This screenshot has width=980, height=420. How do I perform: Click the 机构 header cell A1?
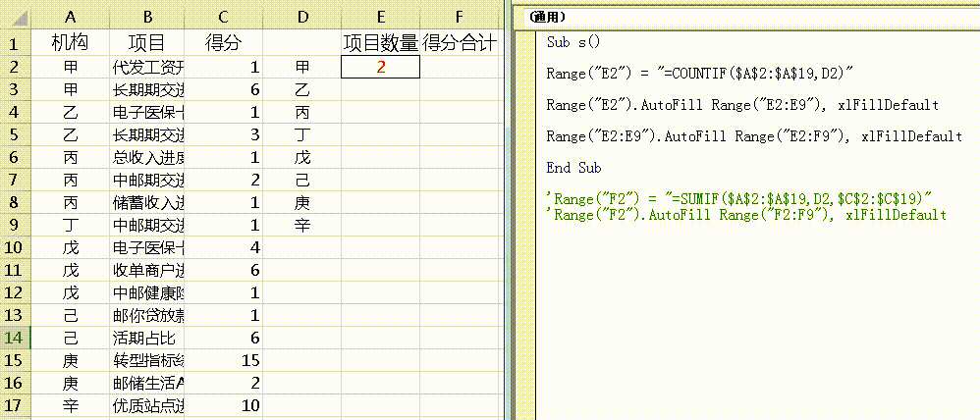pos(70,44)
